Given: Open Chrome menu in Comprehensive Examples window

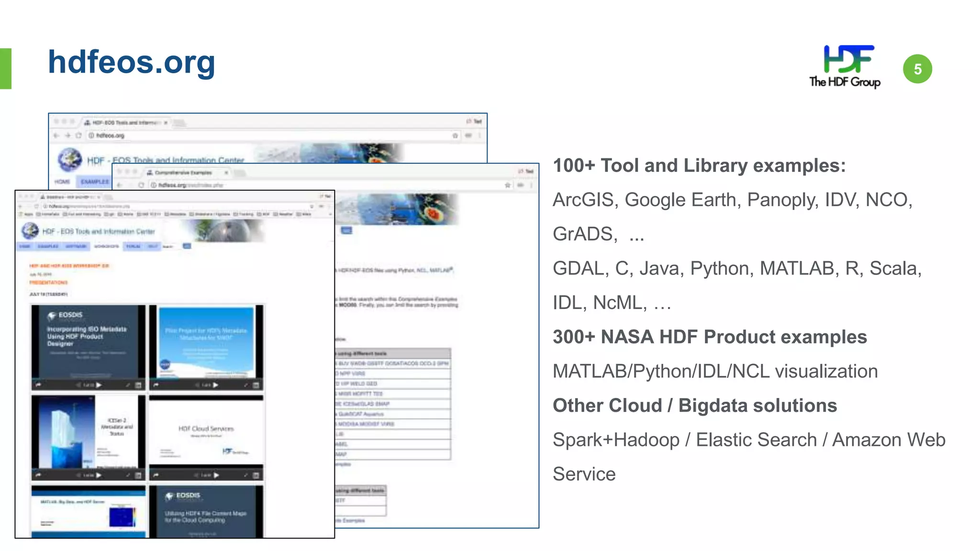Looking at the screenshot, I should click(532, 185).
